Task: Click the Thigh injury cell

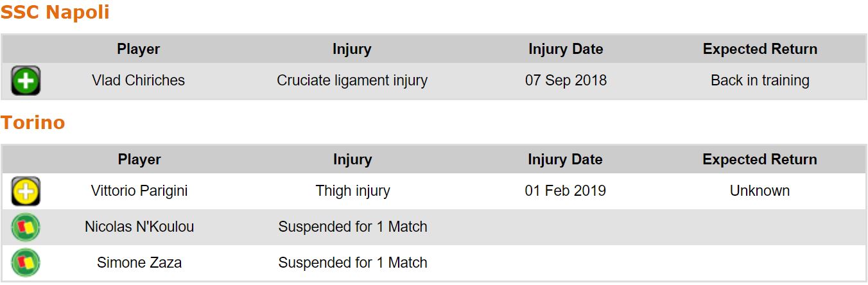Action: pyautogui.click(x=352, y=191)
